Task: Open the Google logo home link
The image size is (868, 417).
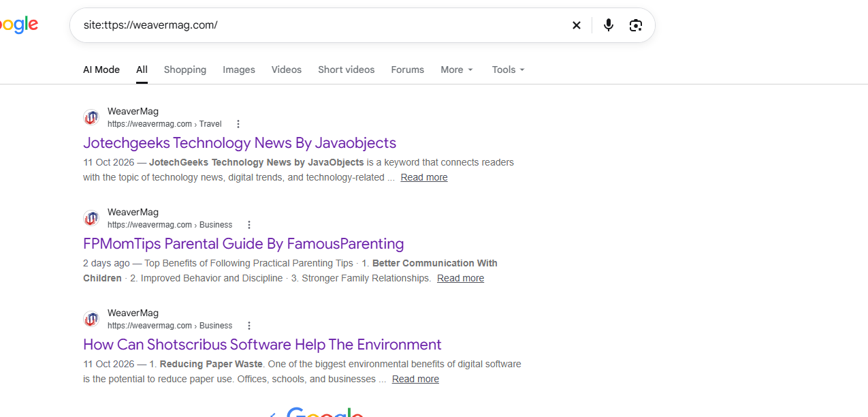Action: coord(19,25)
